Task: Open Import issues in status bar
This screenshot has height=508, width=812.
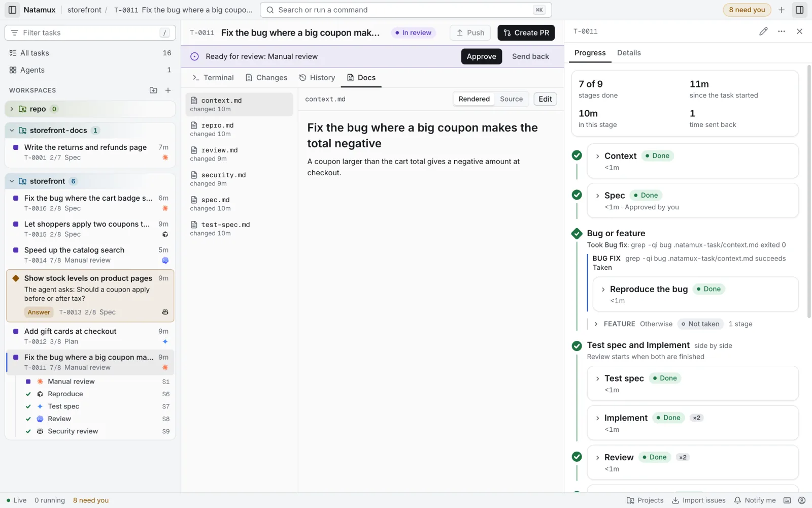Action: [699, 500]
